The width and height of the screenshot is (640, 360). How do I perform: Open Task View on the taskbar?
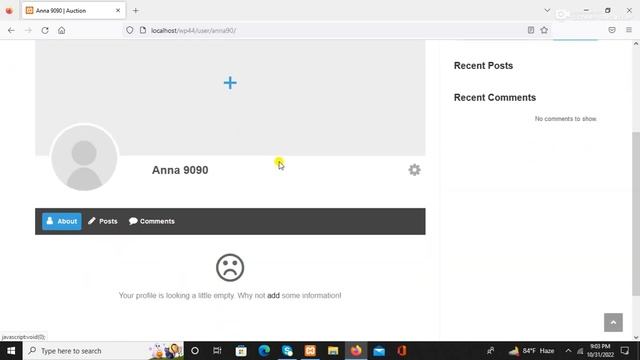pos(217,351)
